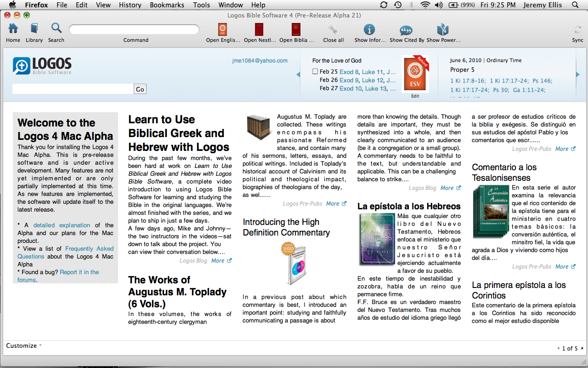Open the Exod 10 reading link
This screenshot has height=368, width=588.
coord(351,88)
